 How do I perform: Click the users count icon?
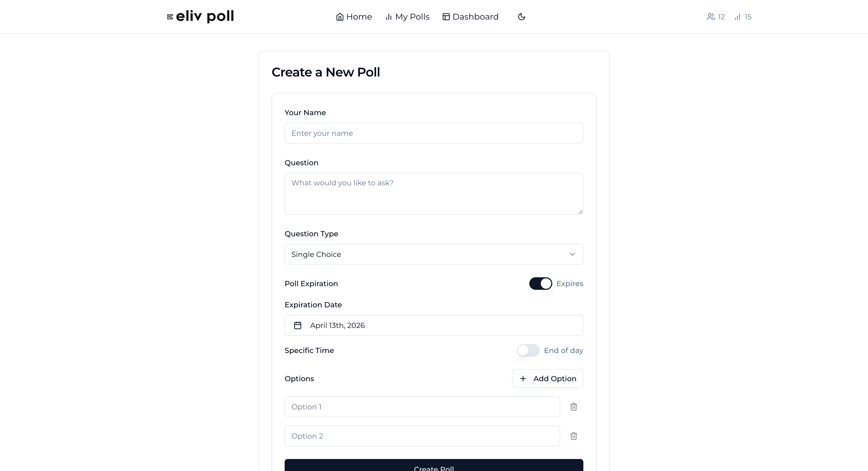coord(711,17)
